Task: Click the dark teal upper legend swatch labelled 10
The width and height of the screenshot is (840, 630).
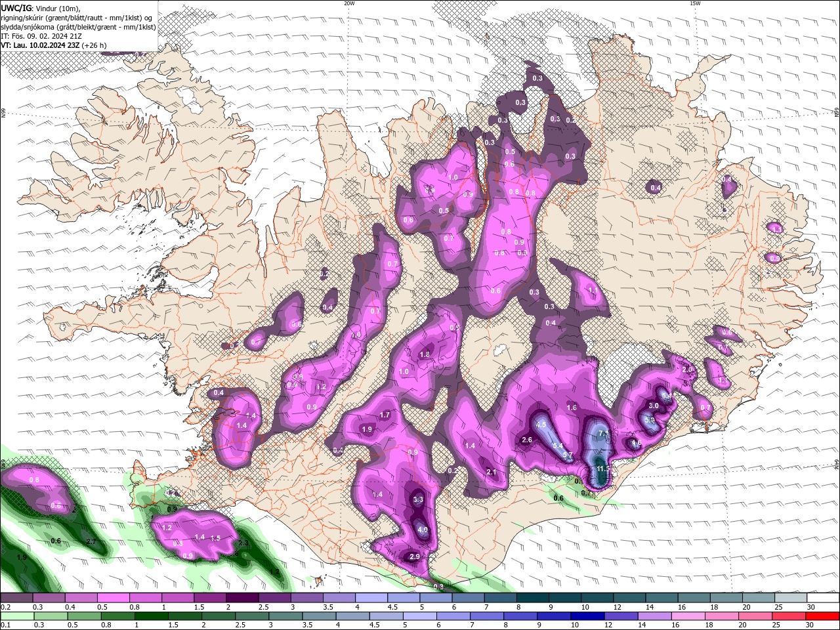Action: pos(597,598)
